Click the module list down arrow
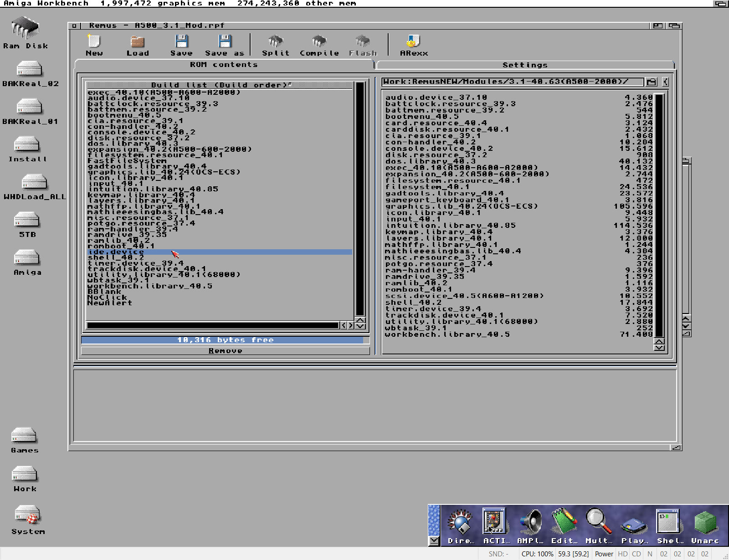The width and height of the screenshot is (729, 560). [659, 348]
